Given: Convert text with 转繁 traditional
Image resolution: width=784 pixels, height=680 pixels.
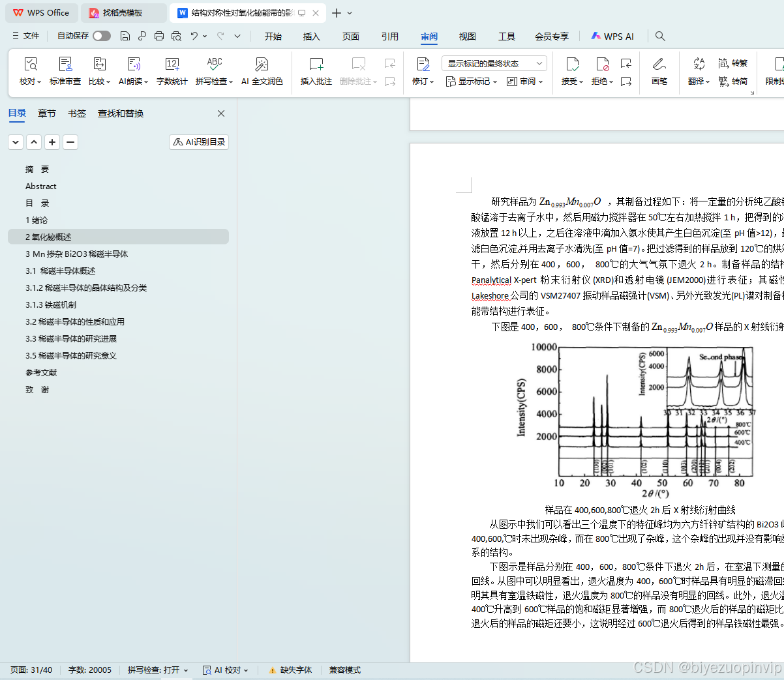Looking at the screenshot, I should pyautogui.click(x=733, y=63).
